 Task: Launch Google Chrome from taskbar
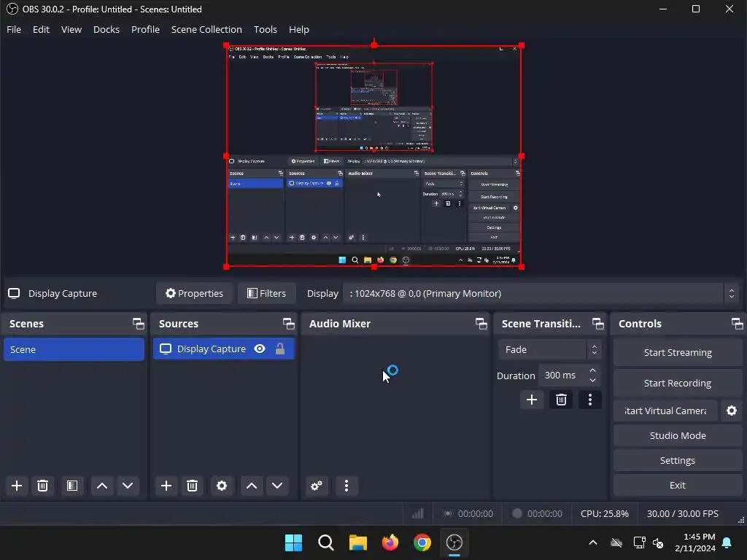pyautogui.click(x=422, y=542)
